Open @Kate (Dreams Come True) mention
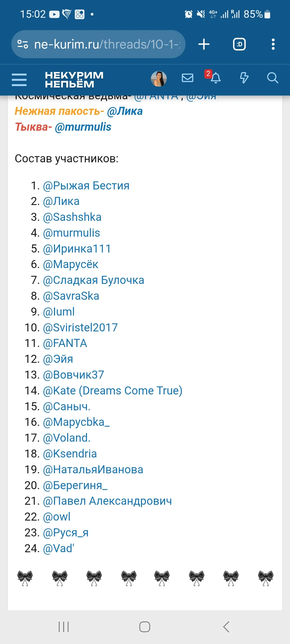Viewport: 290px width, 644px height. pyautogui.click(x=113, y=391)
